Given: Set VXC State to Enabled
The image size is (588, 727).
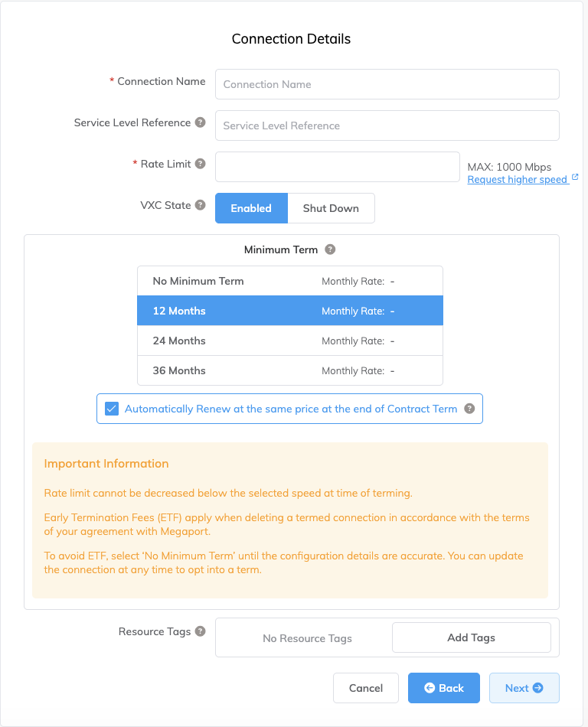Looking at the screenshot, I should pos(251,207).
